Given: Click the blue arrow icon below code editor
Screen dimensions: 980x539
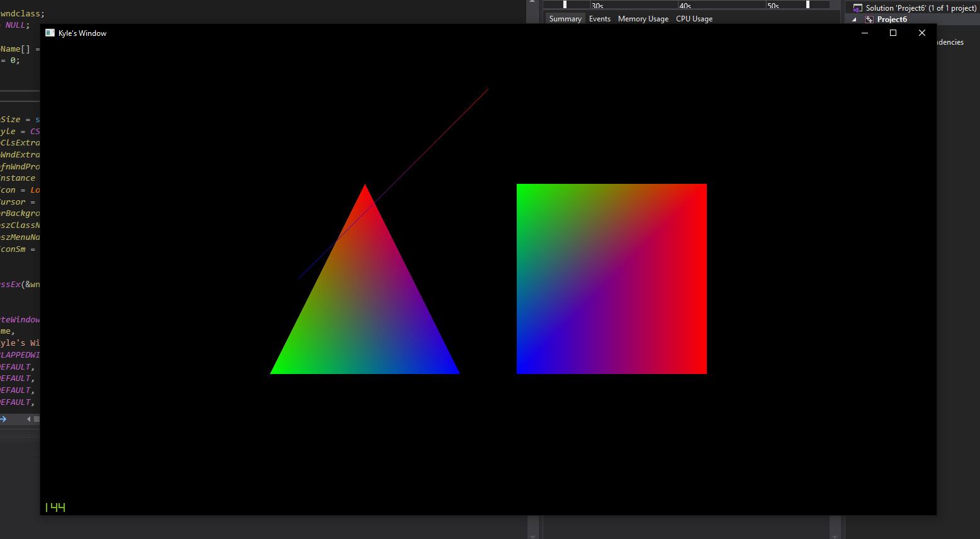Looking at the screenshot, I should click(x=3, y=419).
